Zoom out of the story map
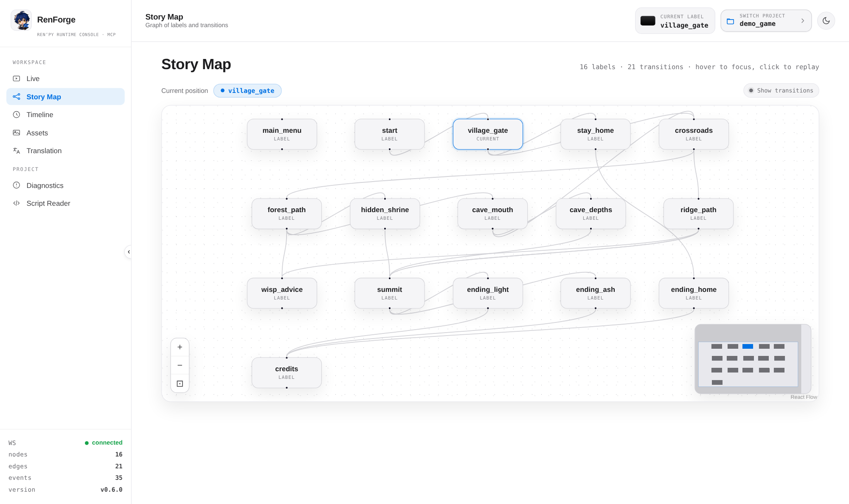849x504 pixels. point(180,365)
